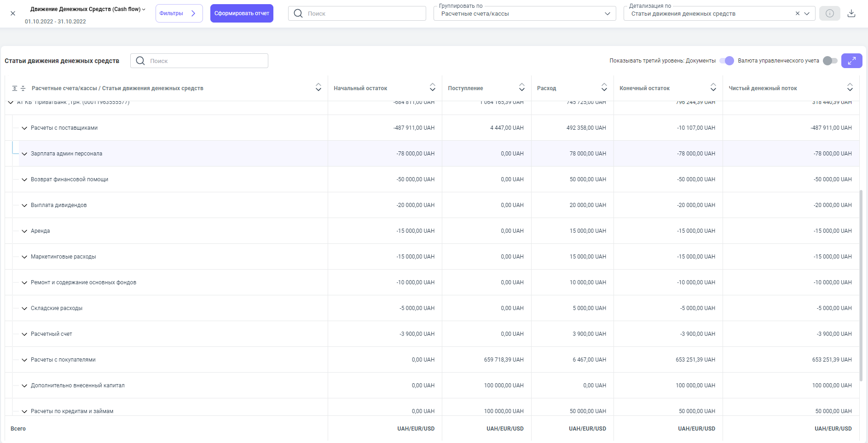Open Группировать по dropdown

point(524,14)
